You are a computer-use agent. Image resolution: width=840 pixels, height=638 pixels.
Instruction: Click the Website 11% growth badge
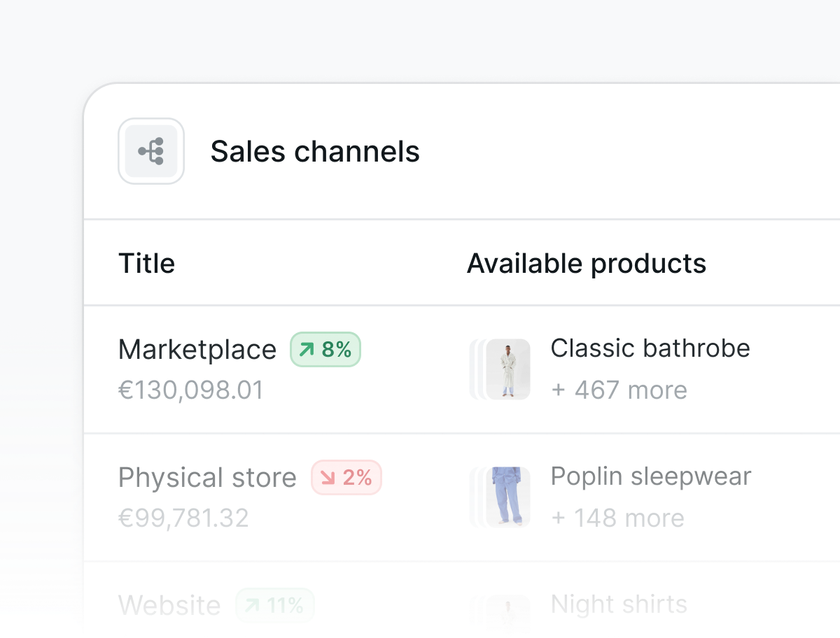[x=275, y=605]
